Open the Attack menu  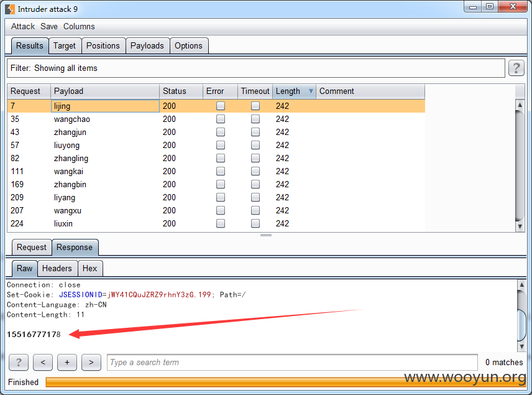23,27
